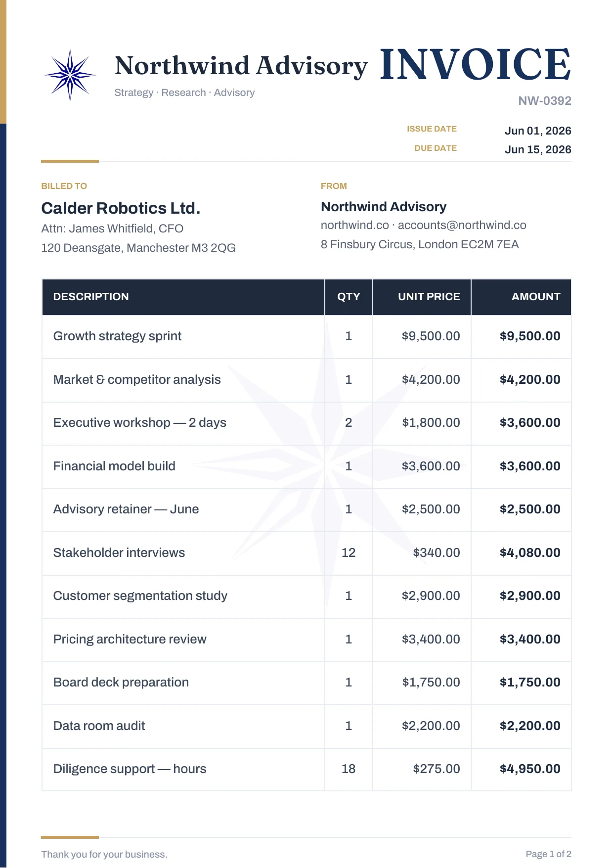The height and width of the screenshot is (868, 613).
Task: Click 'Attn: James Whitfield, CFO' line
Action: 112,228
